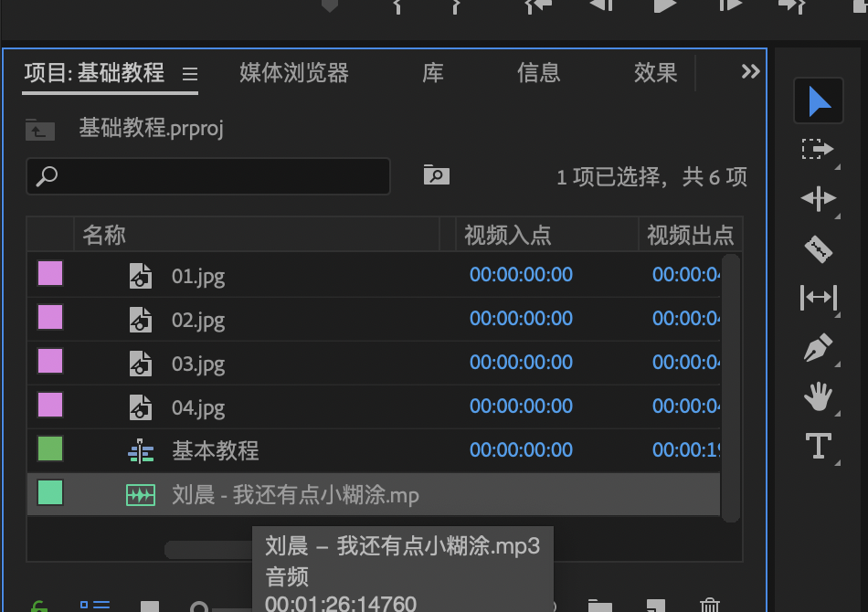This screenshot has width=868, height=612.
Task: Click the play button in monitor controls
Action: point(664,6)
